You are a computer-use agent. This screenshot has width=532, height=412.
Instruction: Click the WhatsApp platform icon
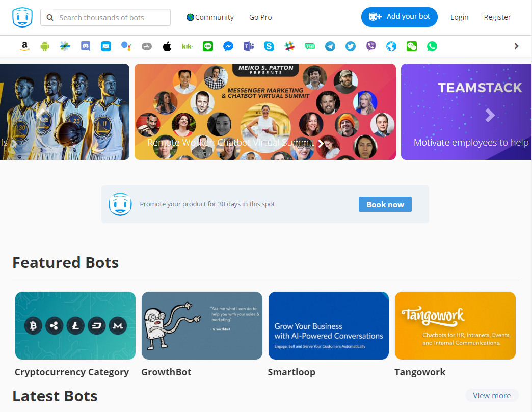(x=432, y=46)
